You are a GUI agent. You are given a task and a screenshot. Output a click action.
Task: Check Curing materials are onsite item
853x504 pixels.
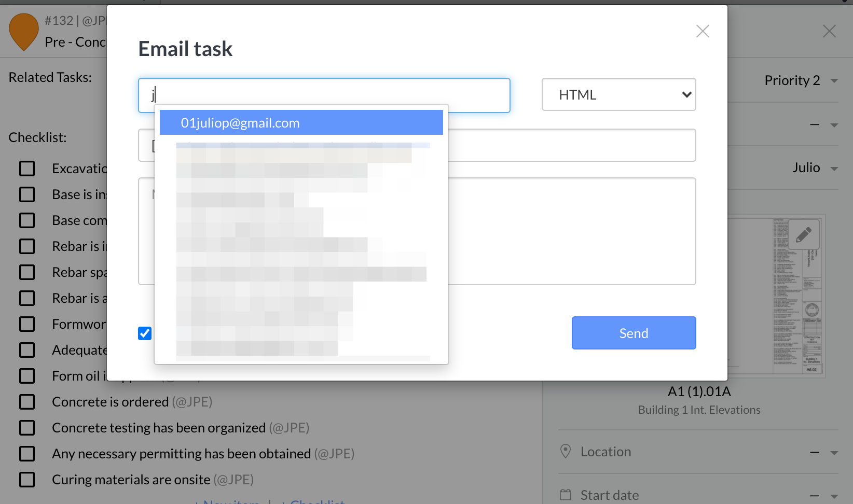click(x=27, y=480)
